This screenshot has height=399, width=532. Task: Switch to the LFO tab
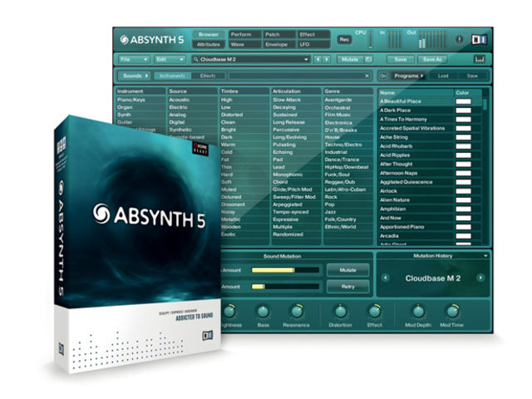(x=313, y=44)
